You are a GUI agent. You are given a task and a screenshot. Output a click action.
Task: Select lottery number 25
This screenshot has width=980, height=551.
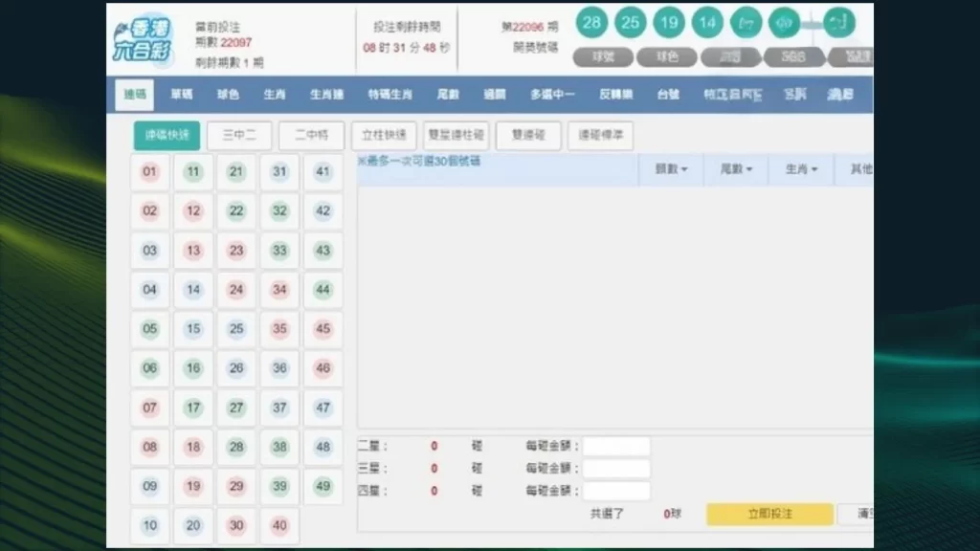point(236,329)
